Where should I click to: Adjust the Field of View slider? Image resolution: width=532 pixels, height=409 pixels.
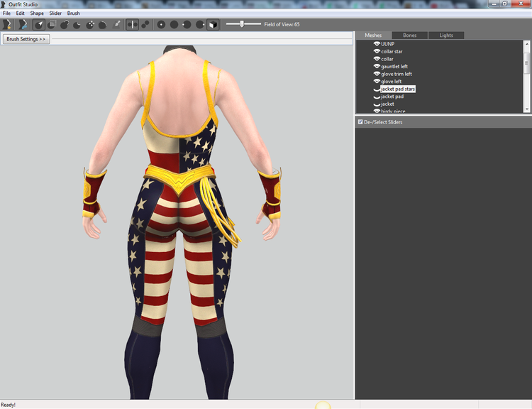point(242,24)
